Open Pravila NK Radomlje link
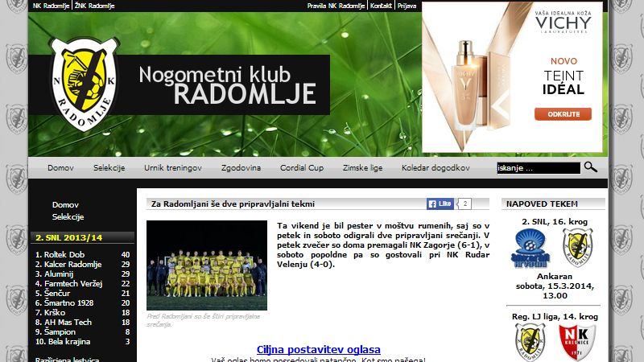The height and width of the screenshot is (362, 644). [x=336, y=6]
